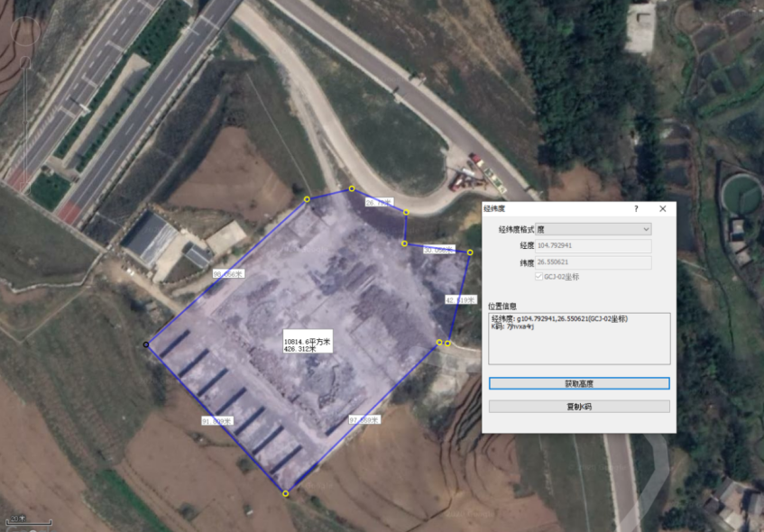Click the 42.519米 edge length label
764x532 pixels.
tap(460, 299)
